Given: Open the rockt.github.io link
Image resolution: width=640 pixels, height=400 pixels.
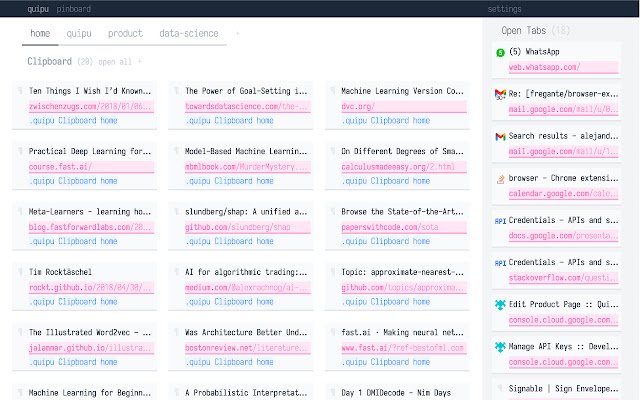Looking at the screenshot, I should [x=91, y=288].
